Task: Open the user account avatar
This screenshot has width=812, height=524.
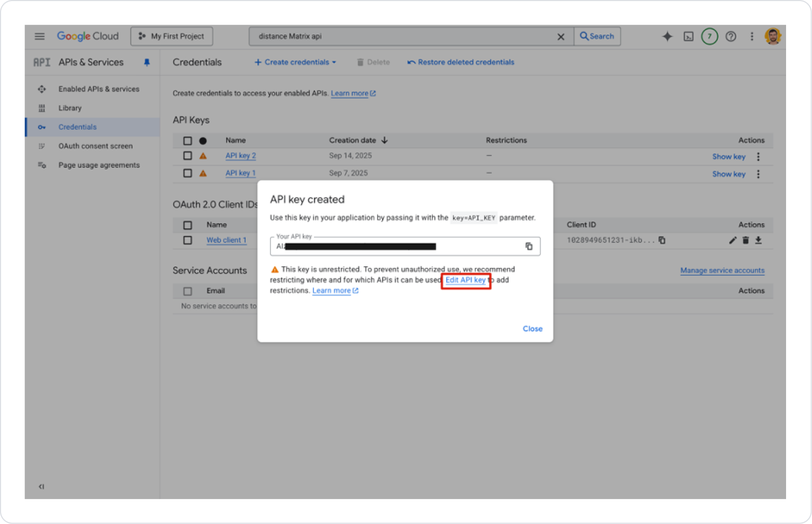Action: 773,37
